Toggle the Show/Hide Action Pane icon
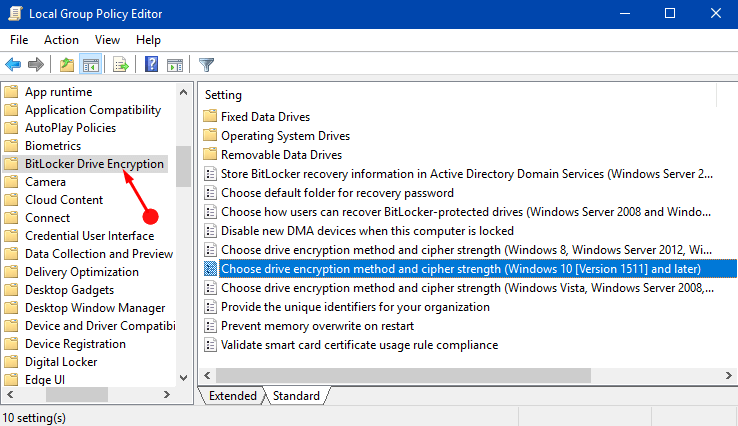Viewport: 738px width, 426px height. pos(175,65)
